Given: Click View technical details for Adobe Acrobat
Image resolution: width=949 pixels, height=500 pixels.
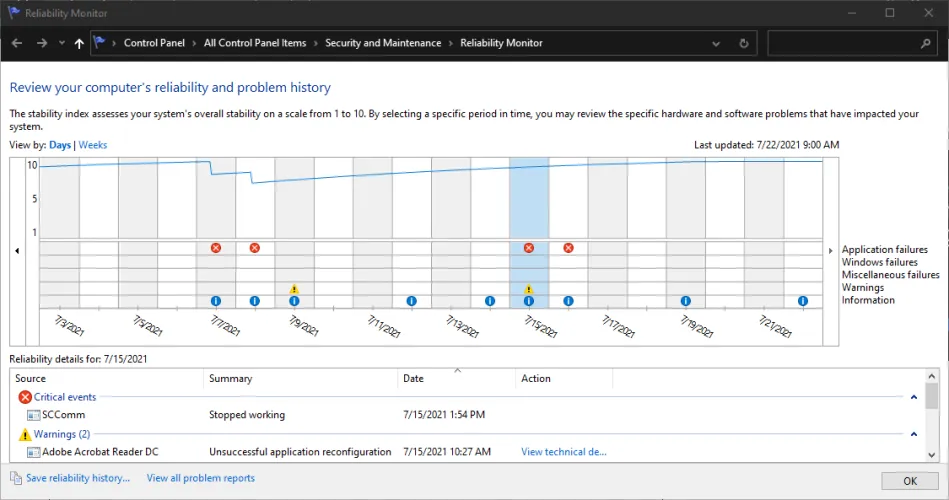Looking at the screenshot, I should pos(563,452).
